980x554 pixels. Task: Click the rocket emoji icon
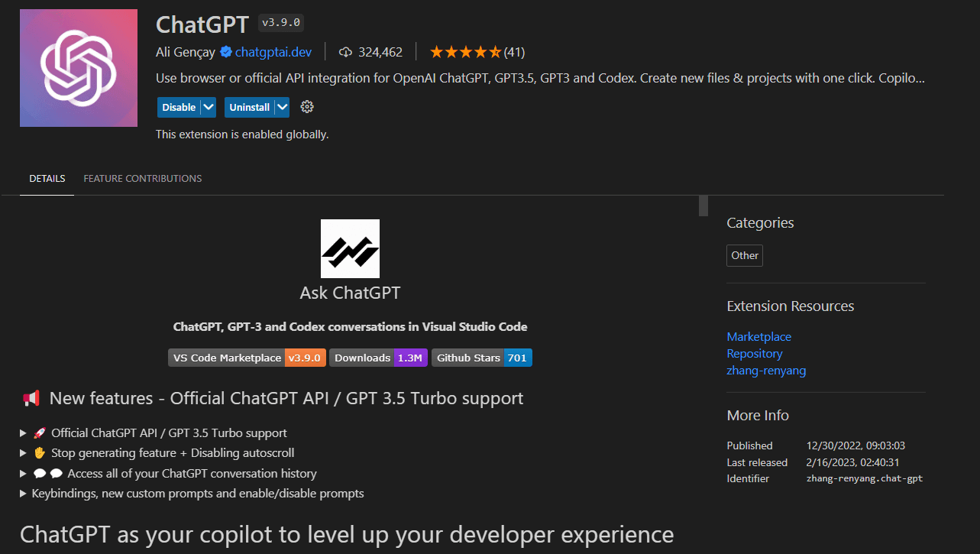[40, 433]
